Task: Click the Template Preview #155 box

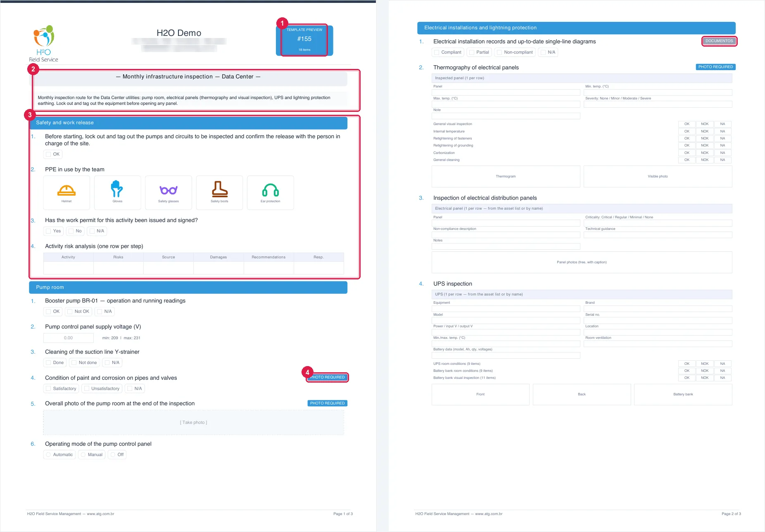Action: (304, 40)
